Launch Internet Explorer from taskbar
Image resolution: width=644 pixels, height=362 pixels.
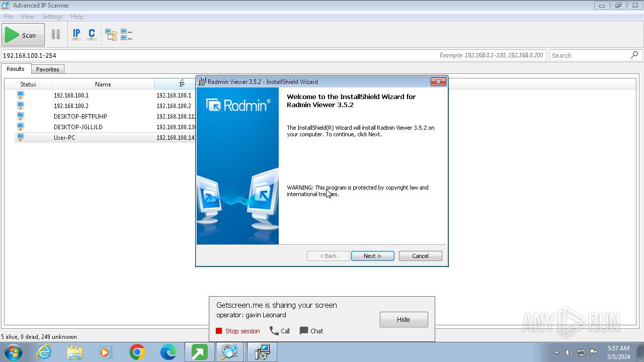44,352
